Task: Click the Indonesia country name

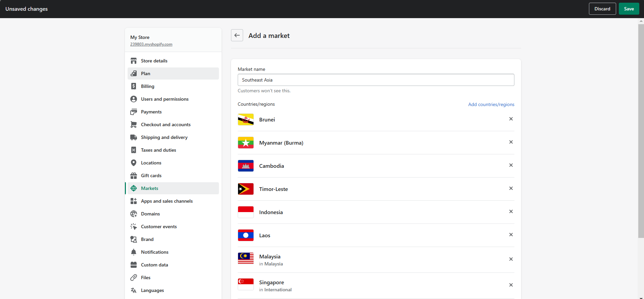Action: click(271, 212)
